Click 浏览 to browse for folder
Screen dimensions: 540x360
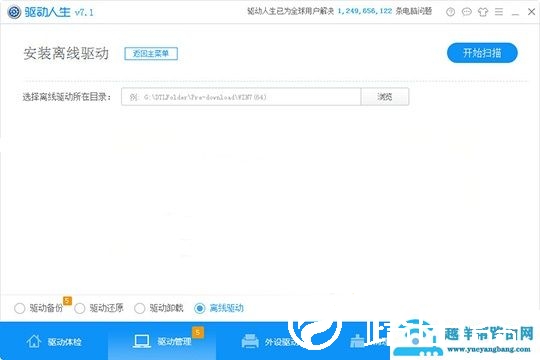tap(385, 97)
